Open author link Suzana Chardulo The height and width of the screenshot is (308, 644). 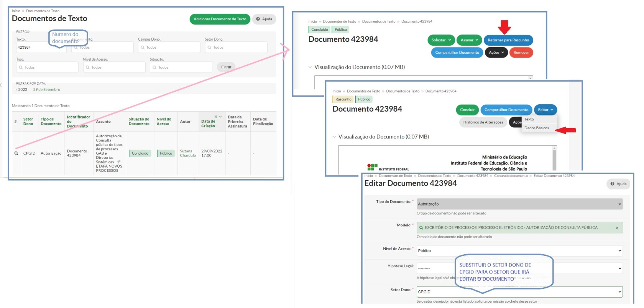[x=188, y=153]
